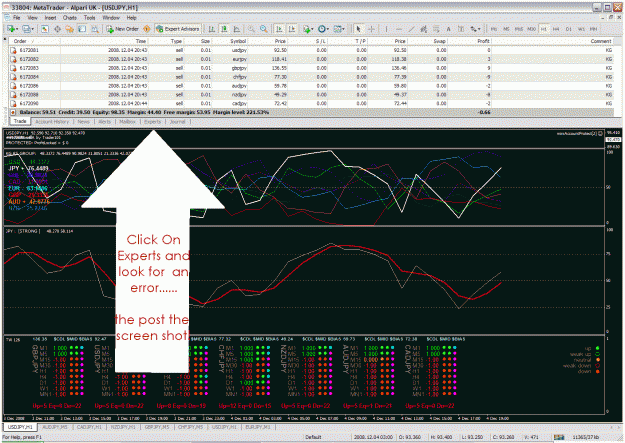Switch to the H4 timeframe
This screenshot has height=443, width=625.
point(556,29)
